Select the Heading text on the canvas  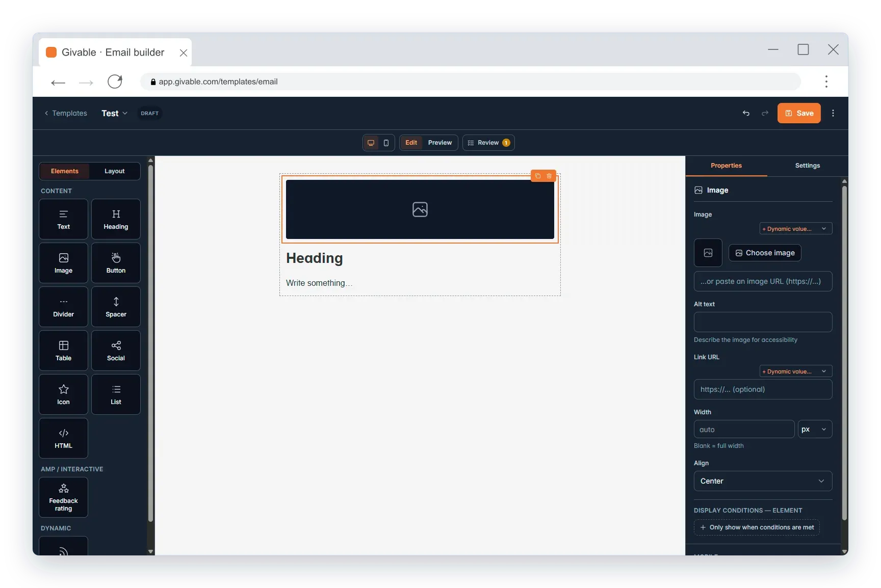pos(315,258)
